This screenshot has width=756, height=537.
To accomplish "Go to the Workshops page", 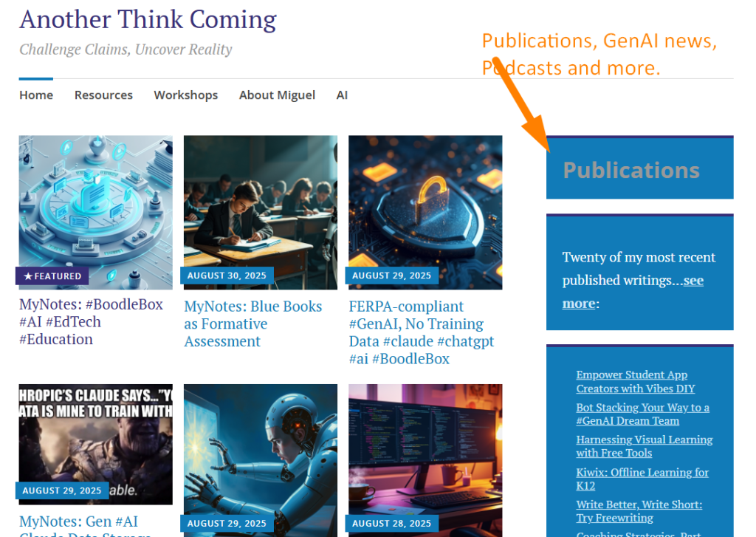I will (x=185, y=95).
